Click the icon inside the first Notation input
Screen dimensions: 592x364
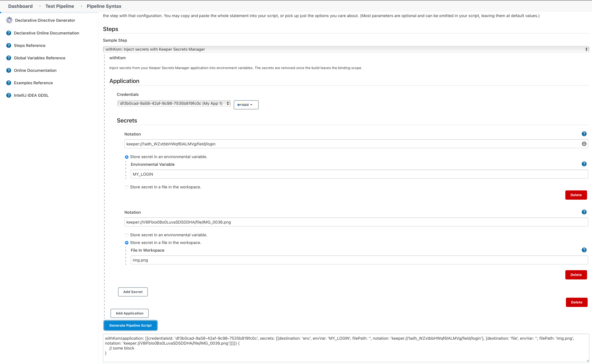[584, 144]
